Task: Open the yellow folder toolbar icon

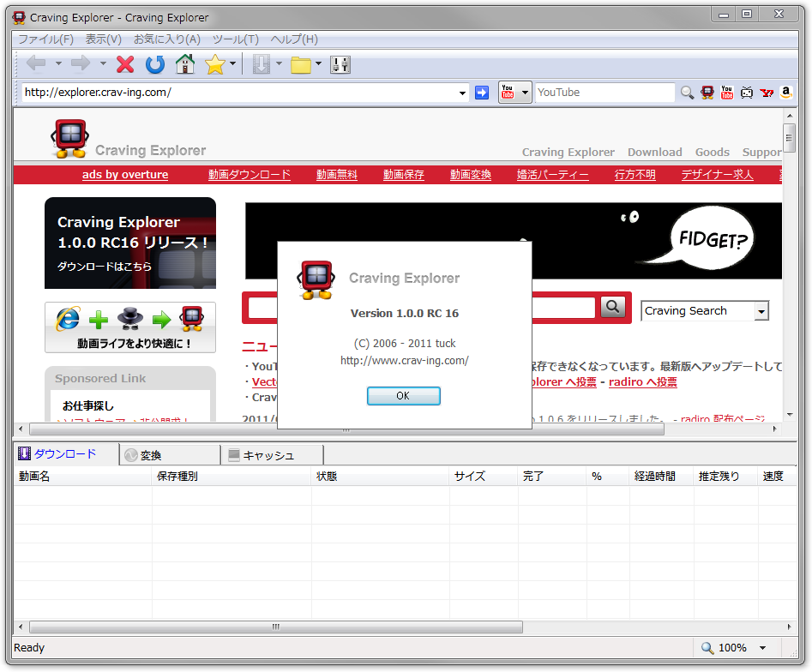Action: 300,65
